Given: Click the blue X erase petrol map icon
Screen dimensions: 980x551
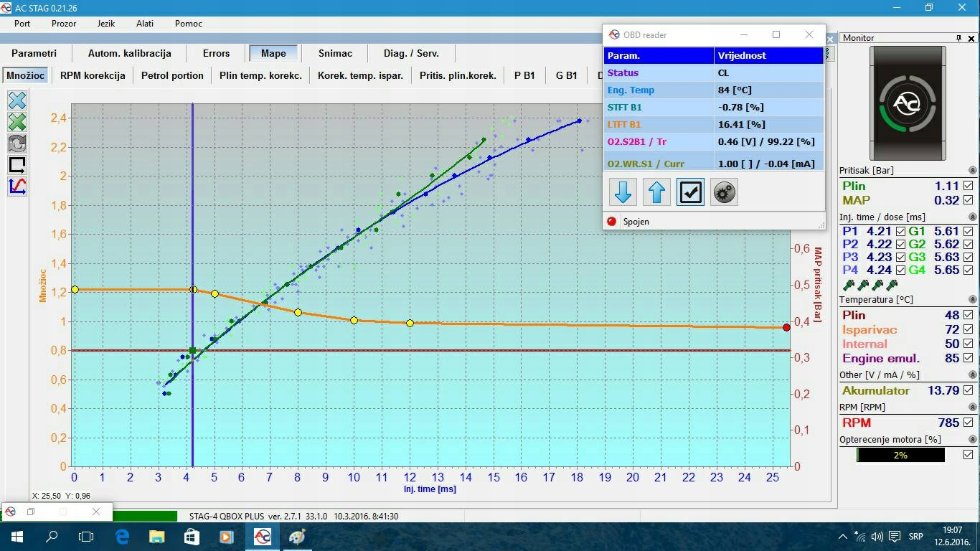Looking at the screenshot, I should (17, 100).
